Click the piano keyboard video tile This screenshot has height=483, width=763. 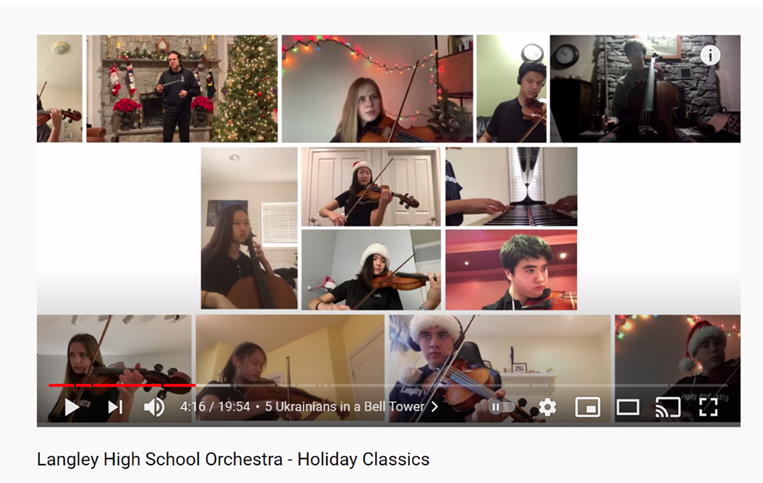pyautogui.click(x=511, y=187)
